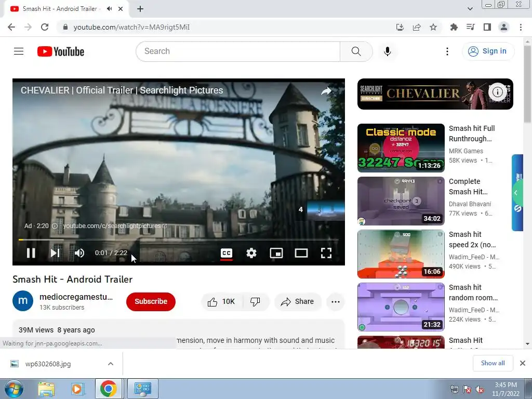Go to YouTube home via logo
Screen dimensions: 532x399
click(61, 51)
